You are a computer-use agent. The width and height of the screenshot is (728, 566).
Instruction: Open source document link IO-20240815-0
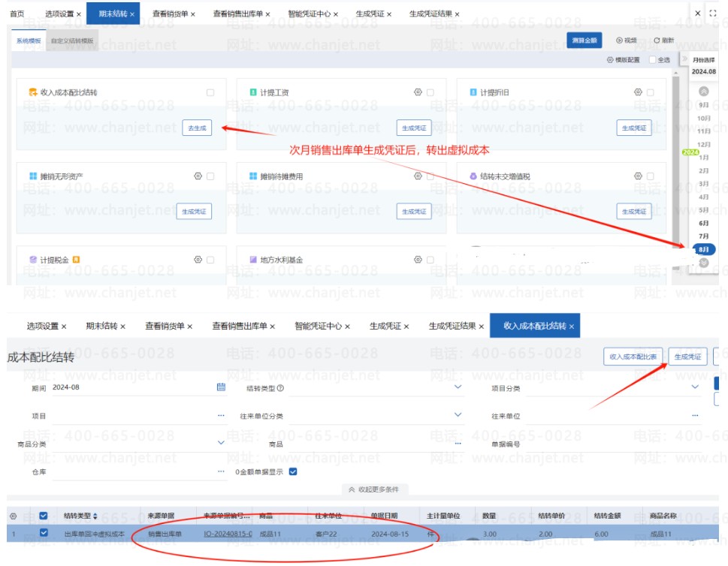tap(228, 534)
